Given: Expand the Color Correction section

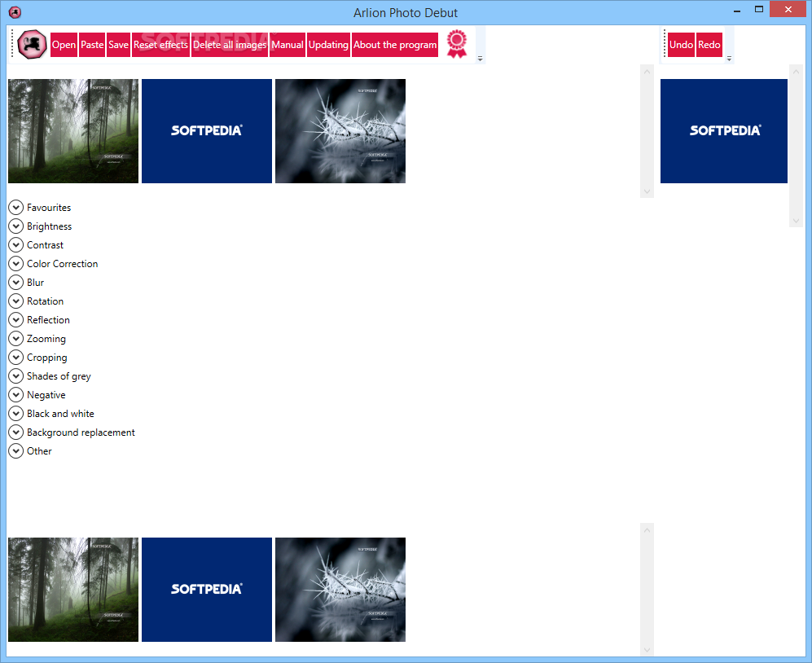Looking at the screenshot, I should (16, 263).
